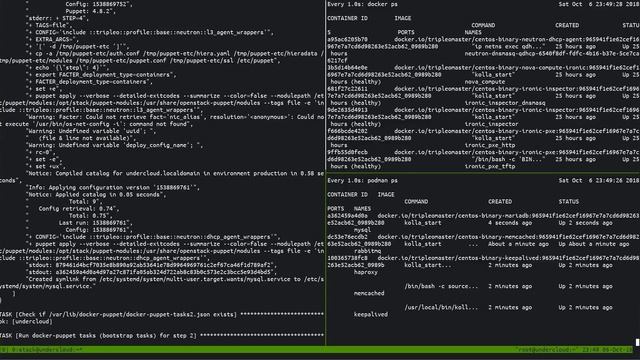Click the 'Every 1.0s: docker ps' header
The height and width of the screenshot is (360, 640).
pyautogui.click(x=362, y=4)
